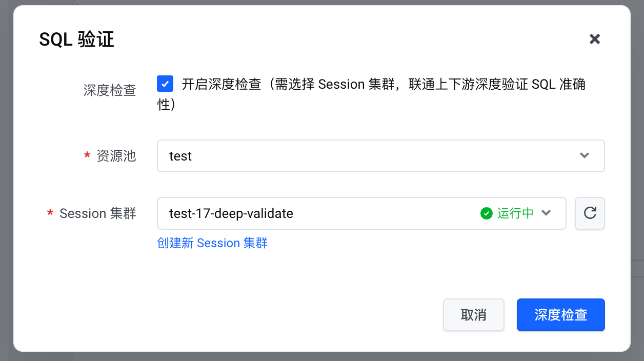Viewport: 644px width, 361px height.
Task: Expand the Session 集群 chevron arrow
Action: coord(546,213)
